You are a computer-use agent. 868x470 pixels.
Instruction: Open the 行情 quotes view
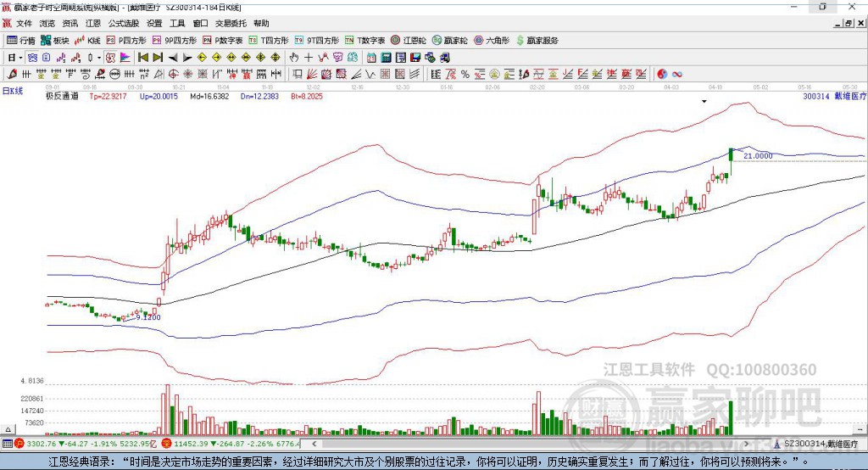pyautogui.click(x=21, y=41)
